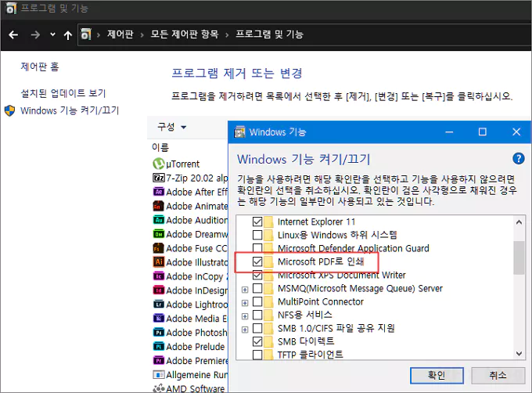The height and width of the screenshot is (393, 532).
Task: Open the 제어판 홈 link
Action: [x=40, y=67]
